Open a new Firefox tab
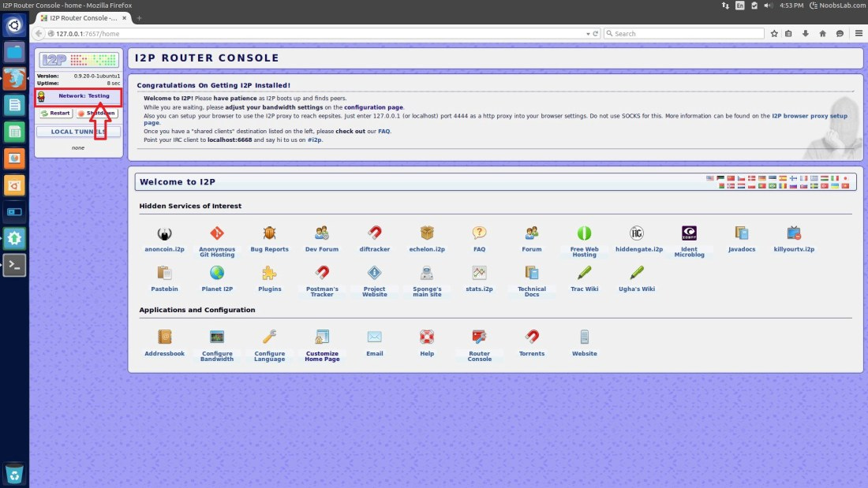The height and width of the screenshot is (488, 868). (x=139, y=18)
